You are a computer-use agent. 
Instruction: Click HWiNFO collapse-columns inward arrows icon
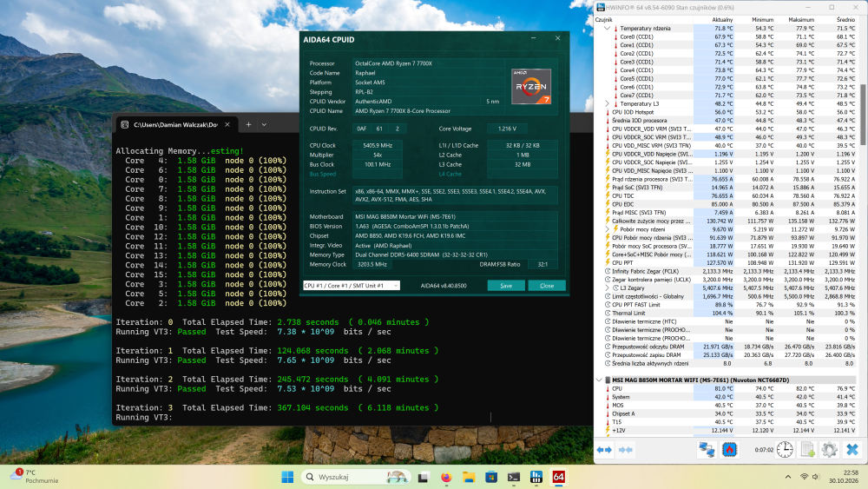coord(626,450)
